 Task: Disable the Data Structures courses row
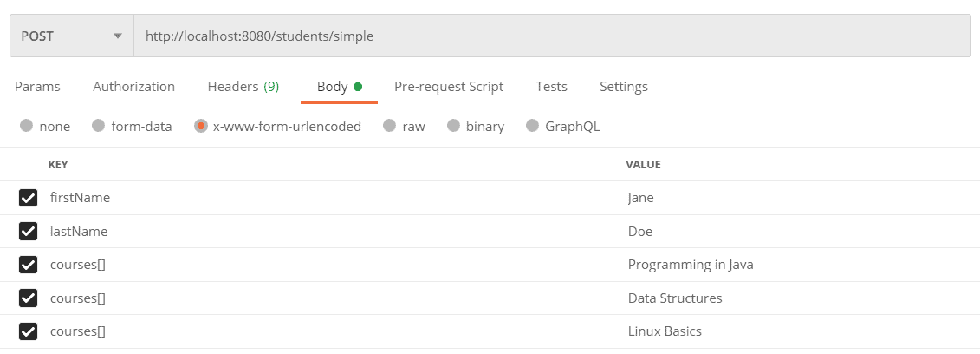click(x=28, y=298)
